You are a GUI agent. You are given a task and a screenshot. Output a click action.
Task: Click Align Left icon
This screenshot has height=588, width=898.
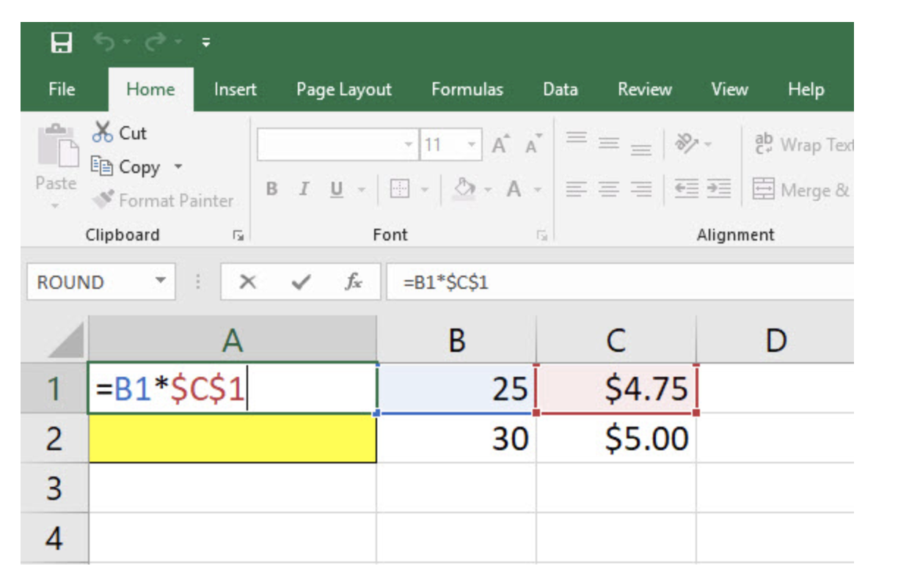(x=577, y=190)
